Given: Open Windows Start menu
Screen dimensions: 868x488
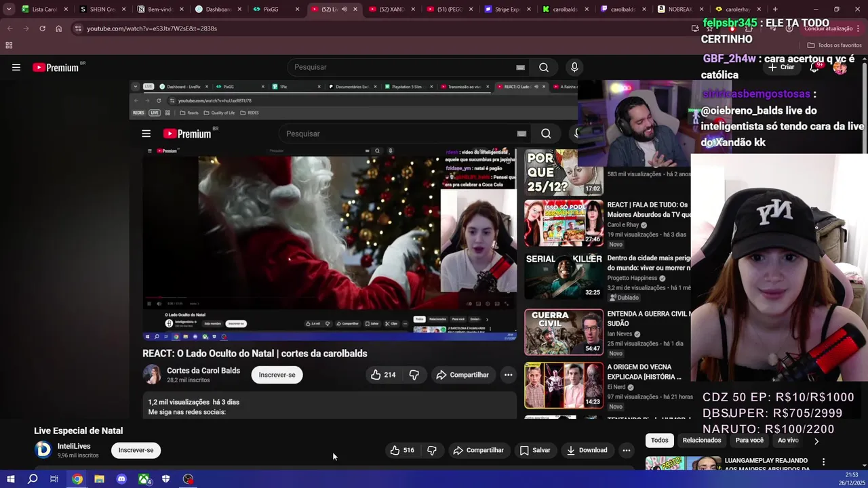Looking at the screenshot, I should [11, 479].
